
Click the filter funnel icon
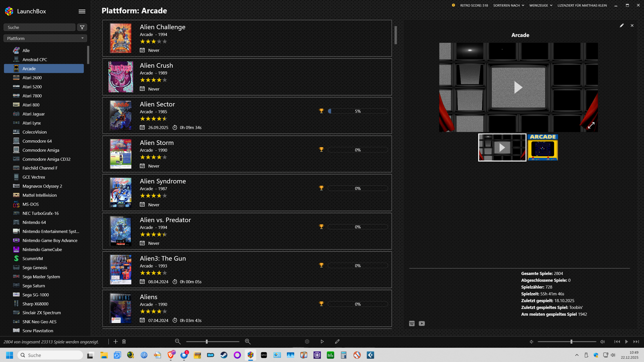(82, 27)
